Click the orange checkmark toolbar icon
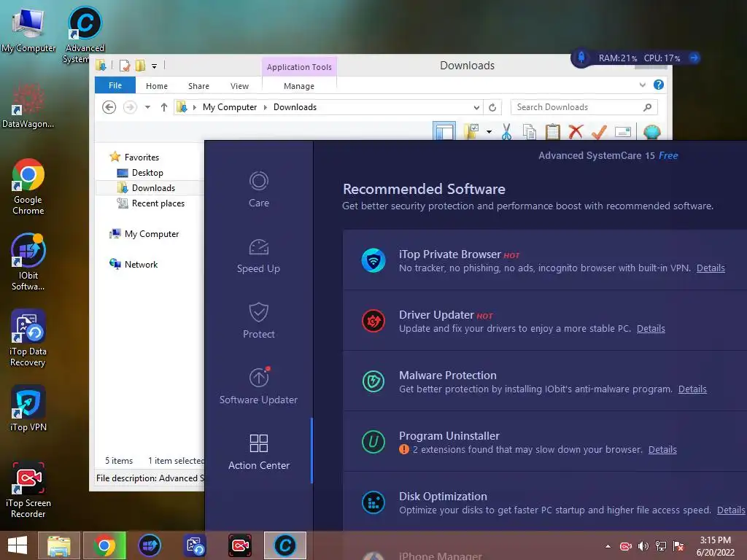The height and width of the screenshot is (560, 747). pos(599,131)
